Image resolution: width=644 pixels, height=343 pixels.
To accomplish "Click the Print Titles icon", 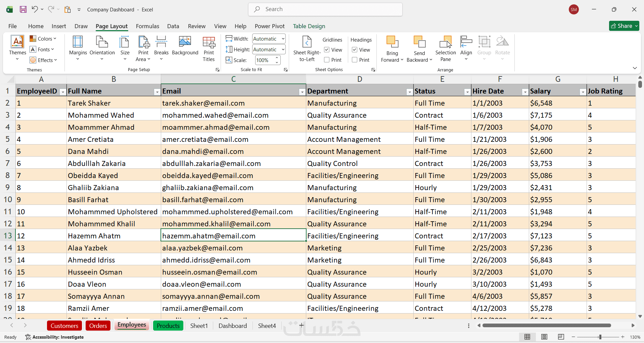I will coord(209,49).
